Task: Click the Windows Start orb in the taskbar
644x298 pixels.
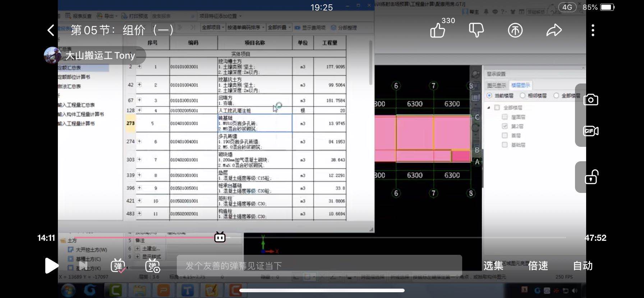Action: pyautogui.click(x=68, y=290)
